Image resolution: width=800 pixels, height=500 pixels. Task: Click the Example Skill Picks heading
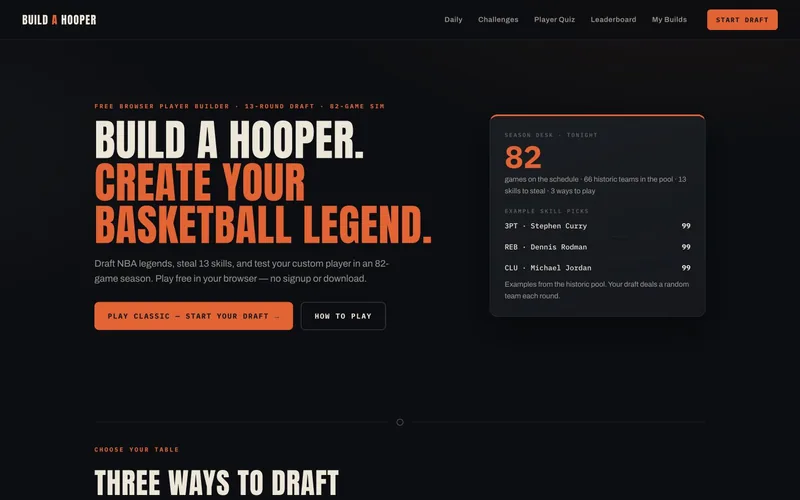pos(546,211)
